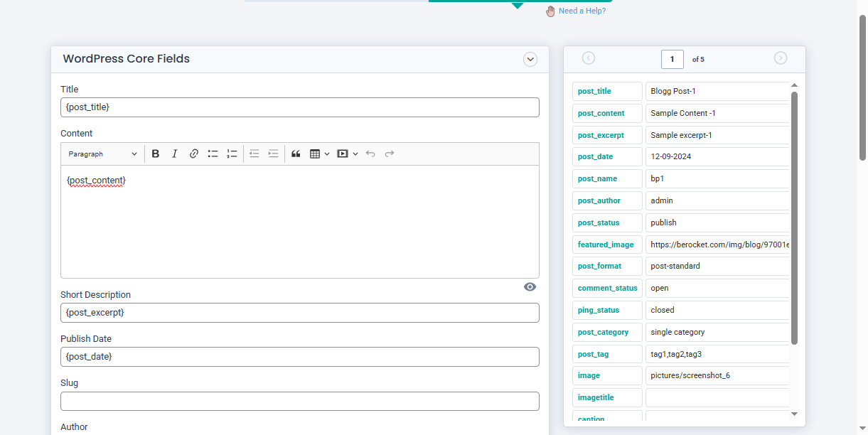The image size is (868, 435).
Task: Open the Need a Help link
Action: point(582,11)
